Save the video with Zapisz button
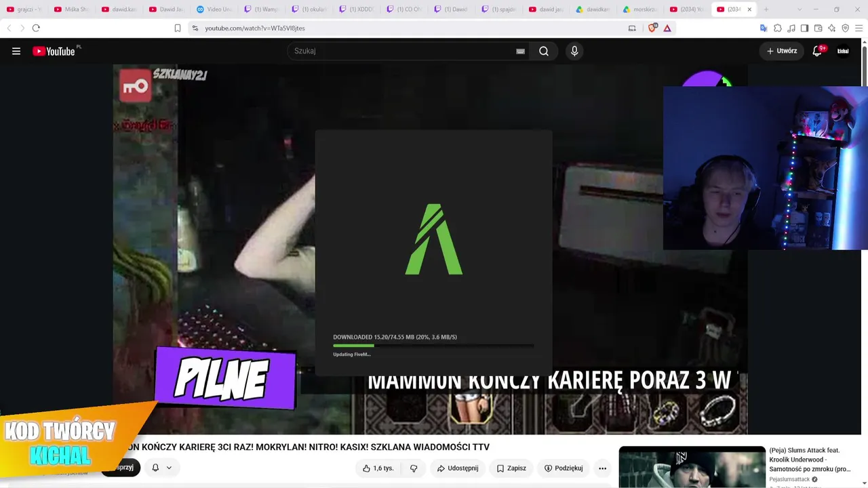The image size is (868, 488). (511, 468)
